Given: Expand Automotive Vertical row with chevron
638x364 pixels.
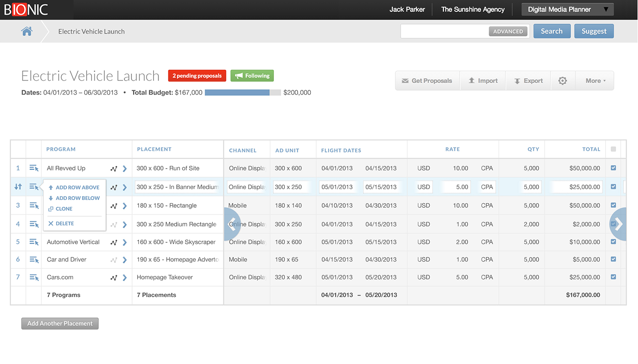Looking at the screenshot, I should coord(125,242).
